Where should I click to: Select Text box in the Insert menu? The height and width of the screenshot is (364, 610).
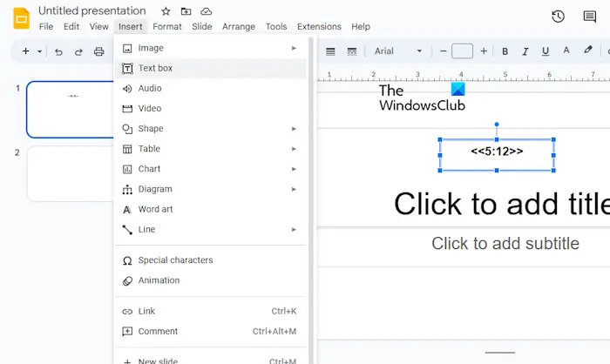click(x=211, y=68)
